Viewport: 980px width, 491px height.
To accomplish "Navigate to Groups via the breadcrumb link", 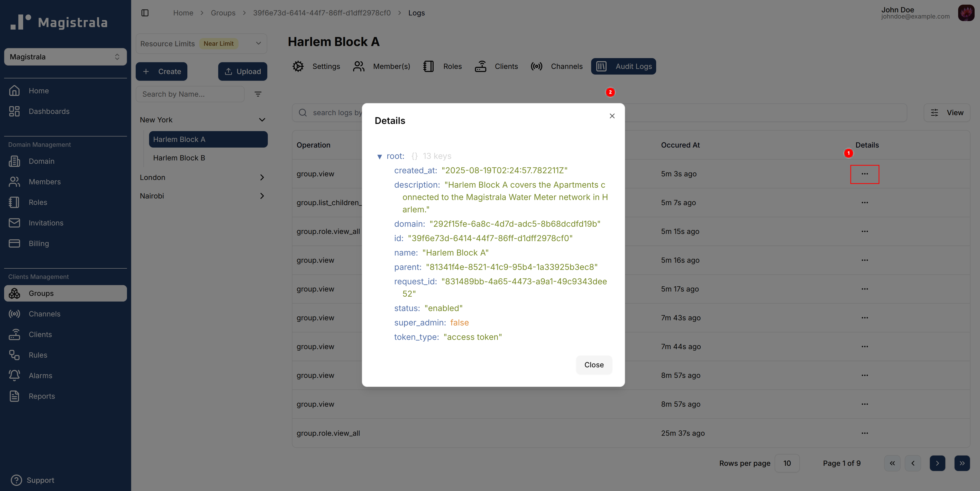I will [x=223, y=13].
